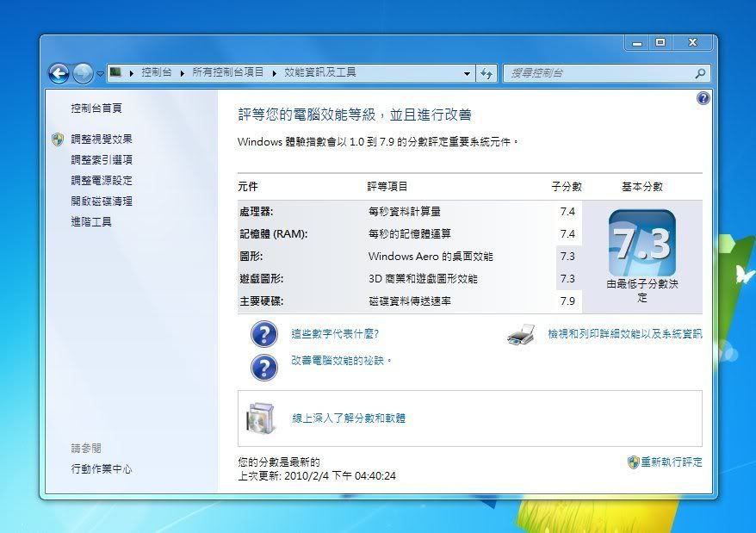Select the 記憶體 (RAM) row label
The image size is (756, 533).
point(274,234)
